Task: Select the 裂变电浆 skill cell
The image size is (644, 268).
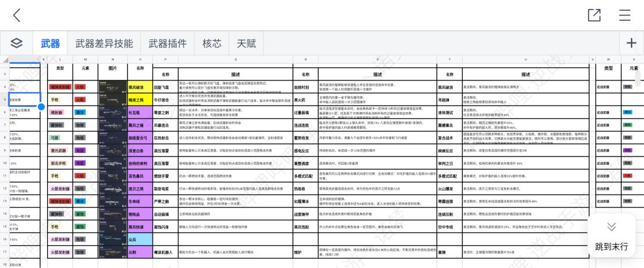Action: click(x=166, y=189)
